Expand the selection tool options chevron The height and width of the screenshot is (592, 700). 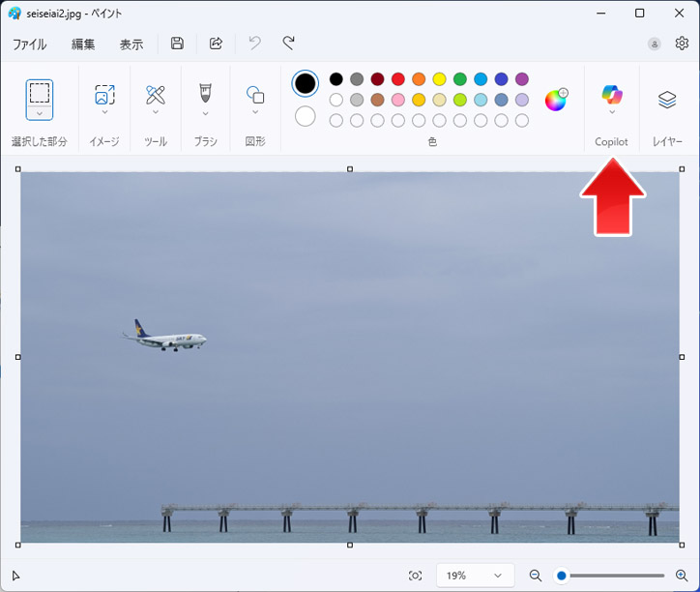coord(40,113)
